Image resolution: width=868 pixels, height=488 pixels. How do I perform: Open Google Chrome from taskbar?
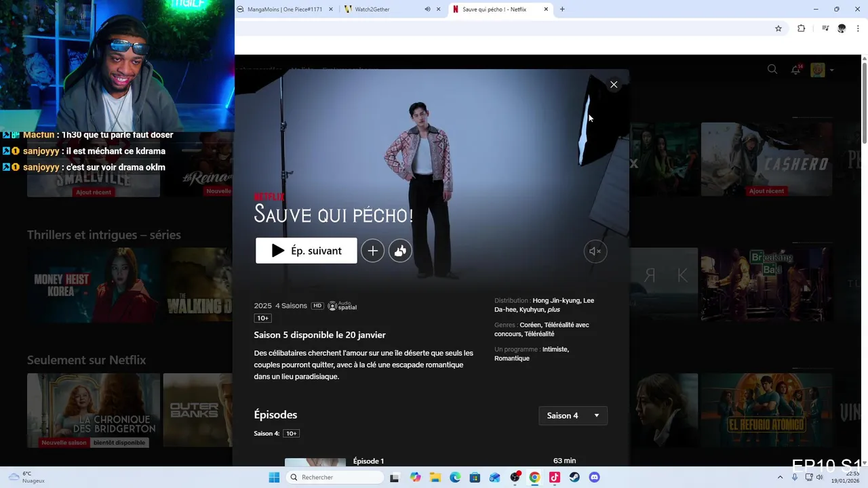(534, 477)
